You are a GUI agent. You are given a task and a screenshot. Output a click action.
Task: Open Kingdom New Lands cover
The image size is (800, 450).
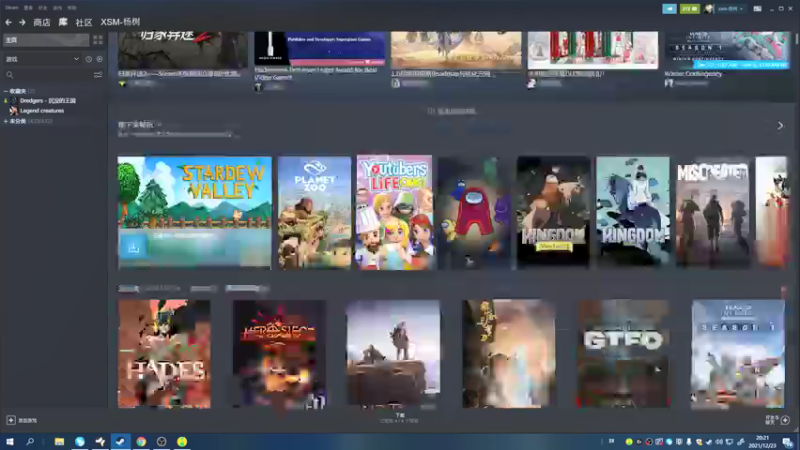(x=554, y=213)
